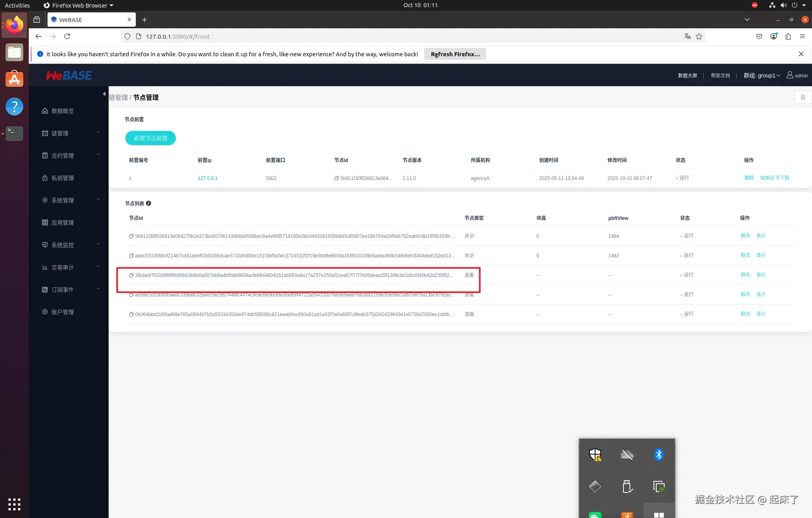Open the group1 group dropdown
Image resolution: width=812 pixels, height=518 pixels.
[762, 75]
